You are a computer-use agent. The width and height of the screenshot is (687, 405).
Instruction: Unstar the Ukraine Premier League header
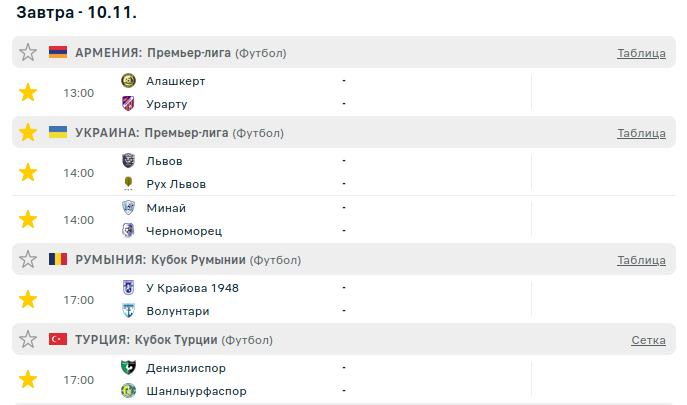[28, 133]
